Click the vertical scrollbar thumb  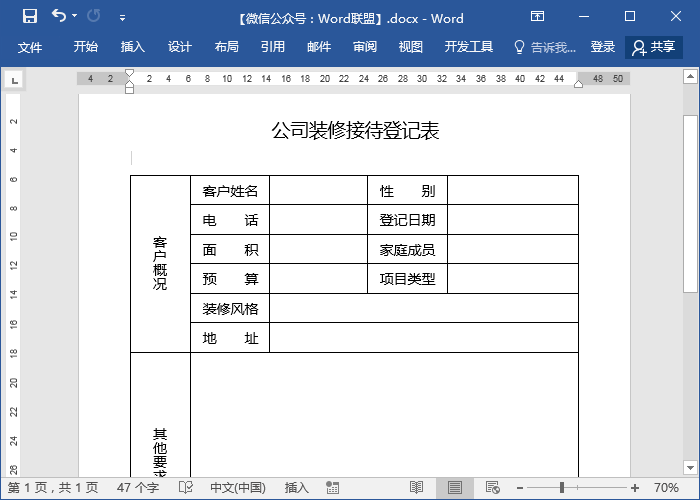tap(690, 204)
